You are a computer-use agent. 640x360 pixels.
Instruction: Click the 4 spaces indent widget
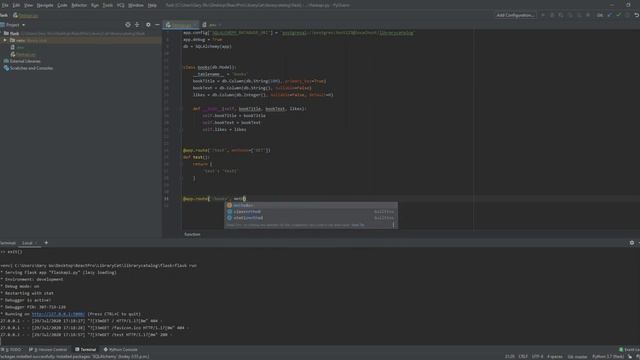(555, 357)
